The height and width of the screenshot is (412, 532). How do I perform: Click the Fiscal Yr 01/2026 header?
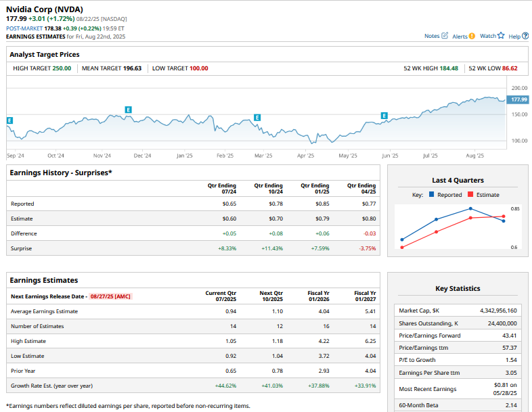click(318, 296)
